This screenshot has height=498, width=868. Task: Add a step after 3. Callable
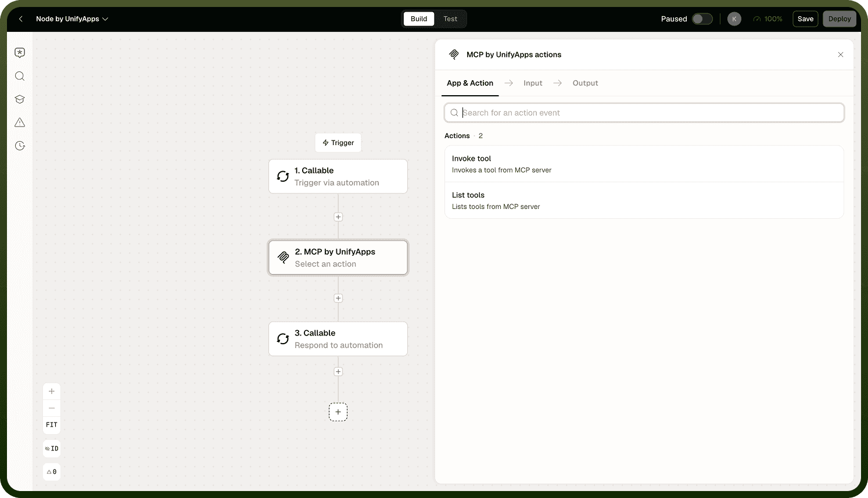click(338, 371)
